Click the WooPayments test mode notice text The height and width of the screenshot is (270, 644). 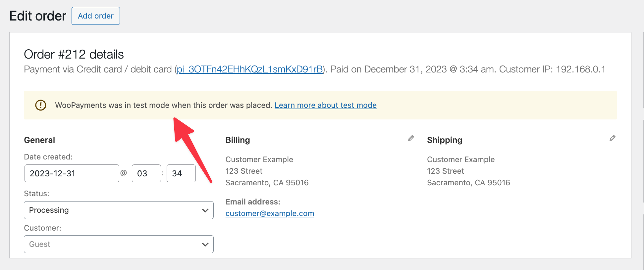point(164,105)
